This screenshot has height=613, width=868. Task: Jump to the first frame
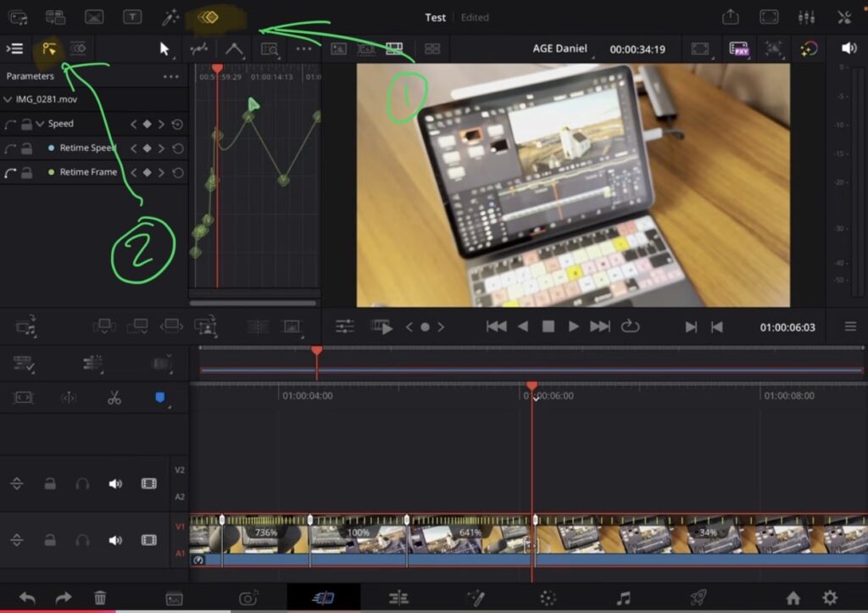point(496,326)
